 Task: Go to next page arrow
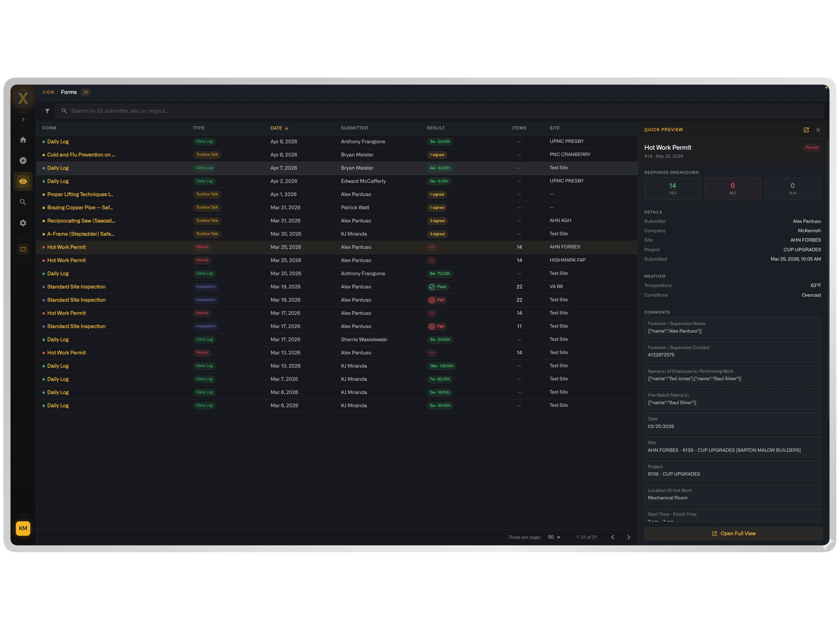(x=628, y=537)
